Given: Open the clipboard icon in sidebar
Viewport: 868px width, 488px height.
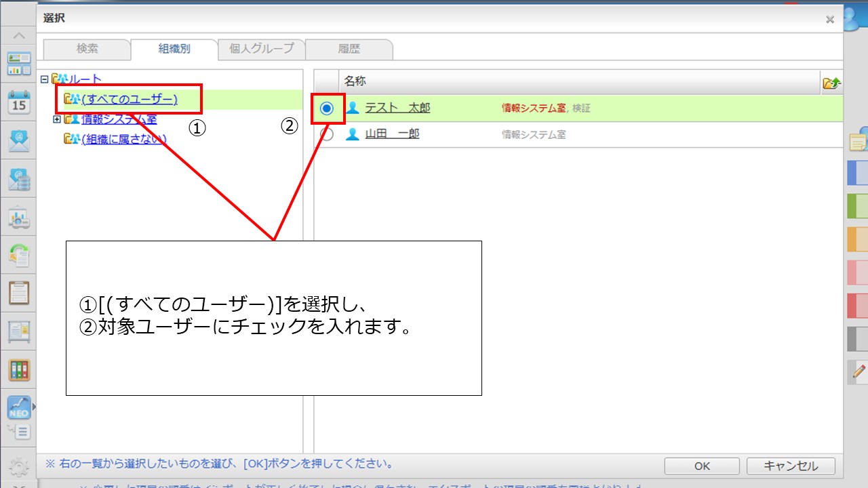Looking at the screenshot, I should [x=19, y=293].
